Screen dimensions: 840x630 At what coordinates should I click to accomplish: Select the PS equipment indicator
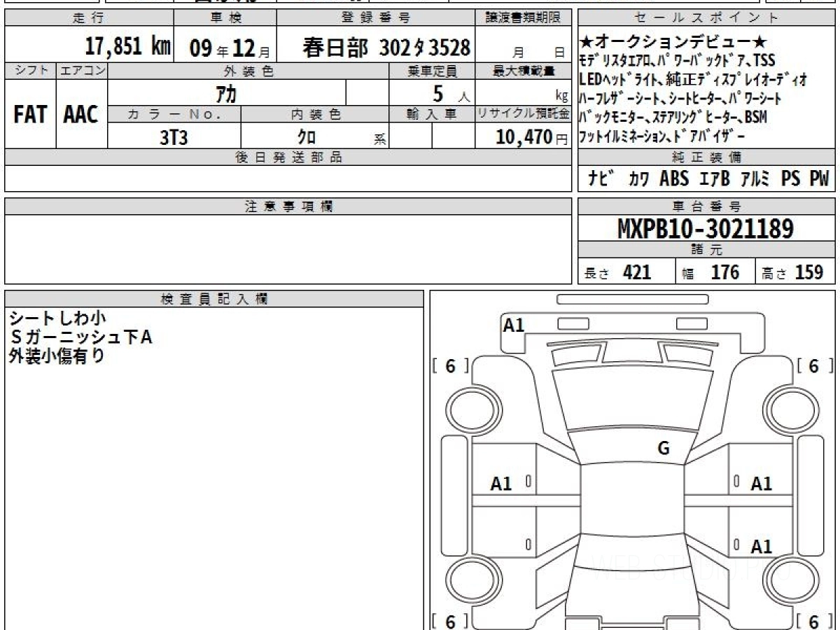tap(790, 178)
